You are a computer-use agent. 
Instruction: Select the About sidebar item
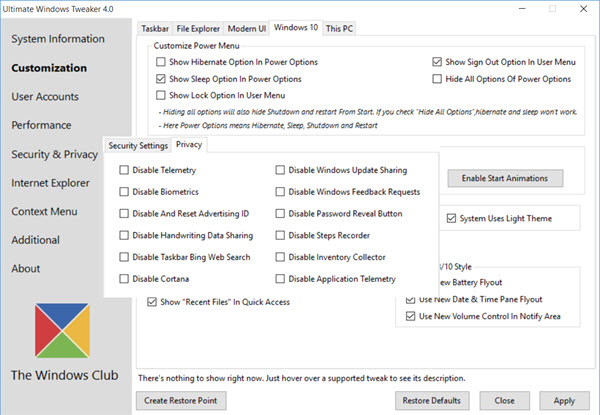pyautogui.click(x=26, y=269)
